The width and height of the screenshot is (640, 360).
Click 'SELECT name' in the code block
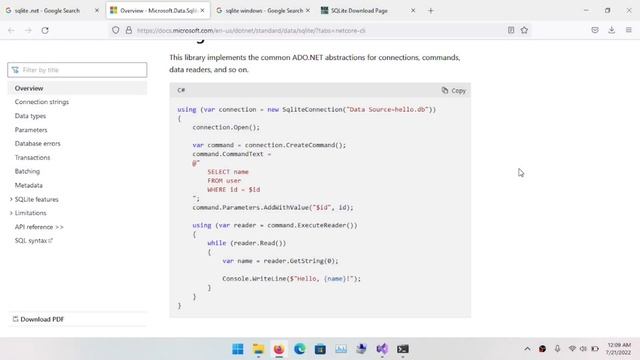click(x=228, y=172)
